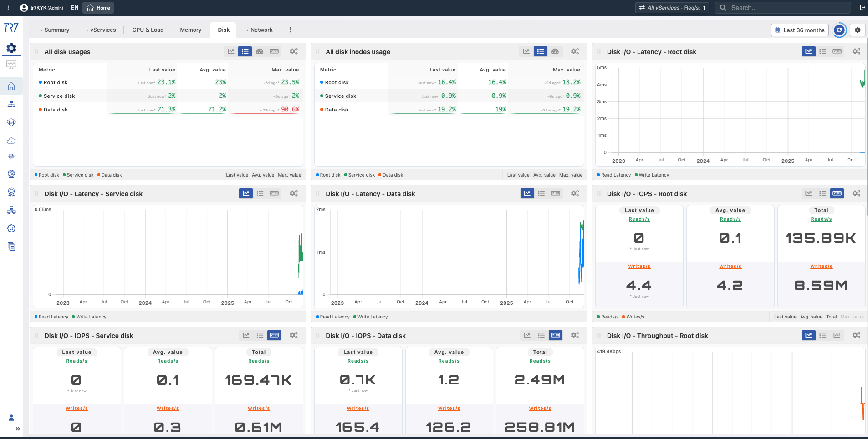This screenshot has height=439, width=868.
Task: Open the Last 36 months time range picker
Action: 800,30
